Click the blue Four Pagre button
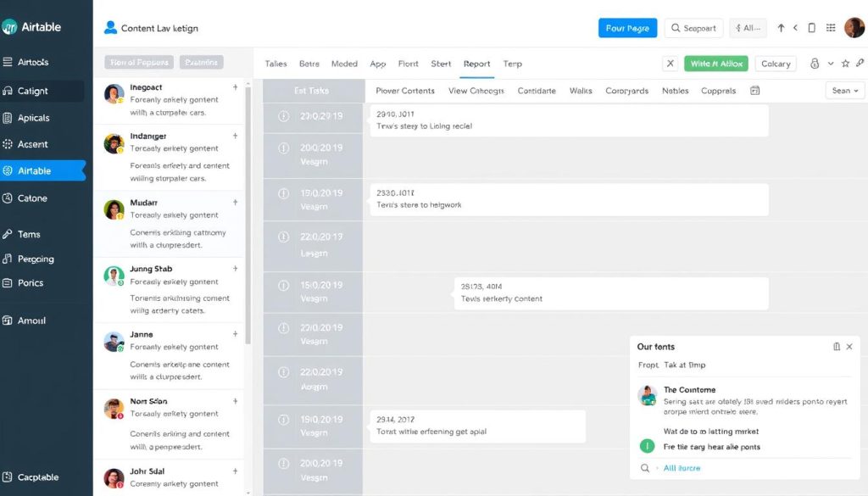 (x=627, y=28)
